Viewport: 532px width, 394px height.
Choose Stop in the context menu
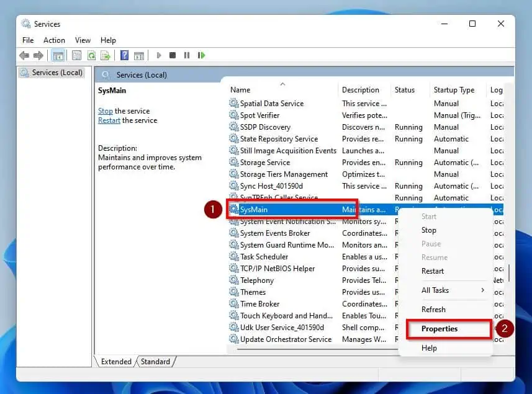point(428,230)
